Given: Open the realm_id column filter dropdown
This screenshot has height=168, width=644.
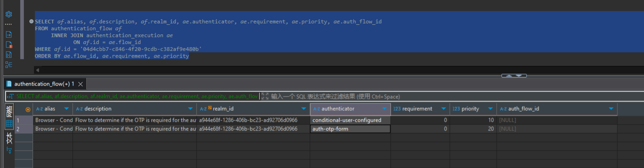Looking at the screenshot, I should point(303,109).
